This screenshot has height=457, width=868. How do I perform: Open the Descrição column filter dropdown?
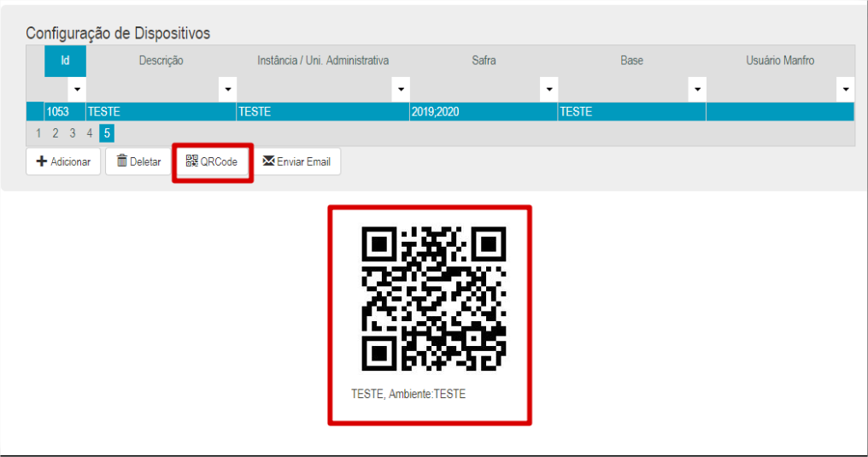[227, 89]
